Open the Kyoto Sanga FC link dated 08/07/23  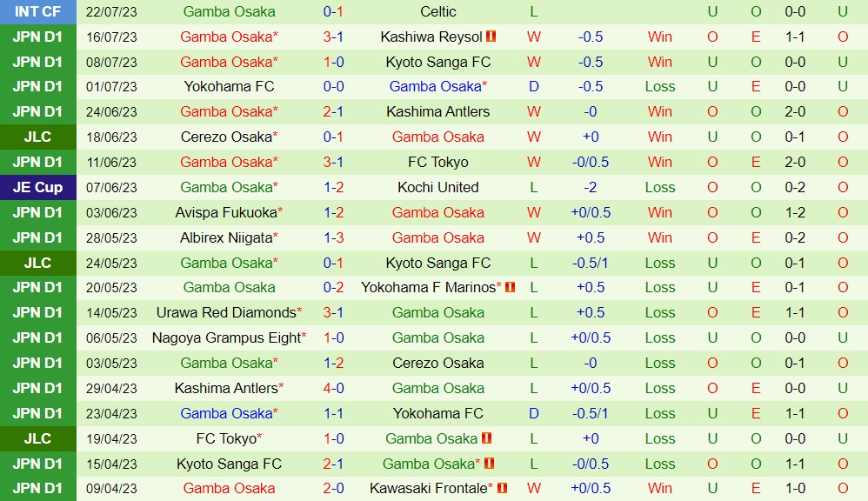click(438, 62)
